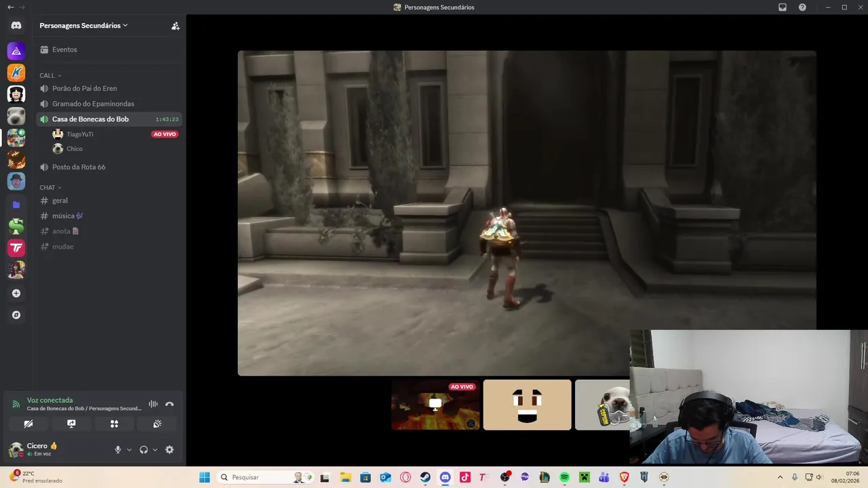Click the taskbar Pesquisar search box
868x488 pixels.
[x=265, y=477]
